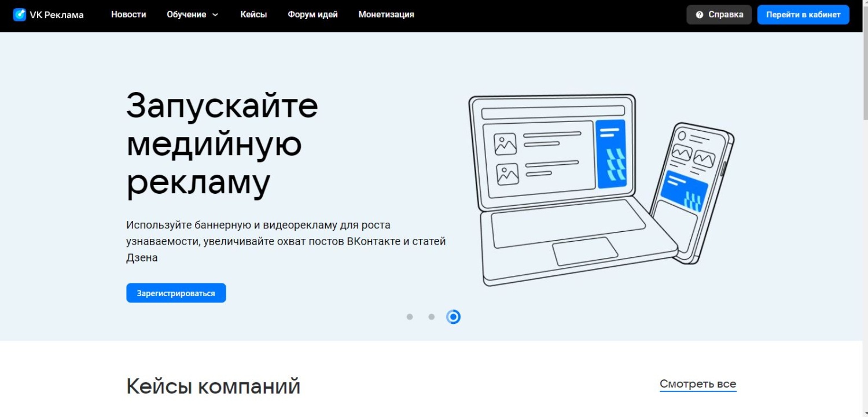
Task: Click the Кейсы компаний heading
Action: click(214, 386)
